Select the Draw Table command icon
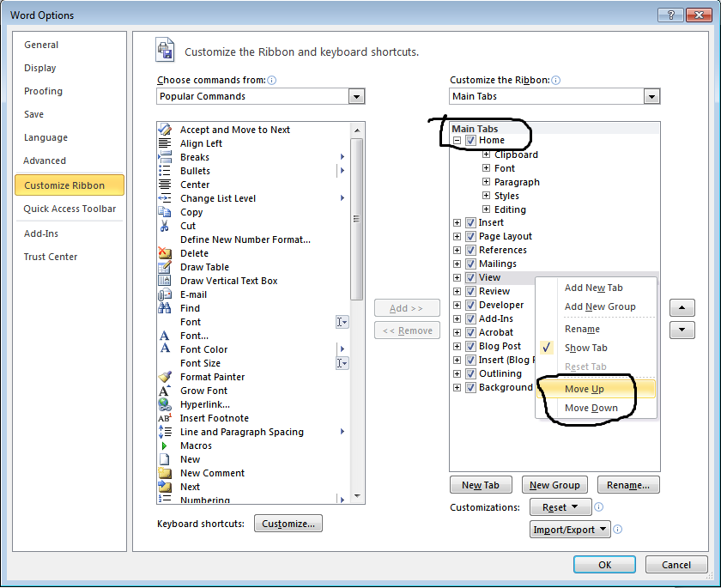This screenshot has width=721, height=588. [x=167, y=267]
